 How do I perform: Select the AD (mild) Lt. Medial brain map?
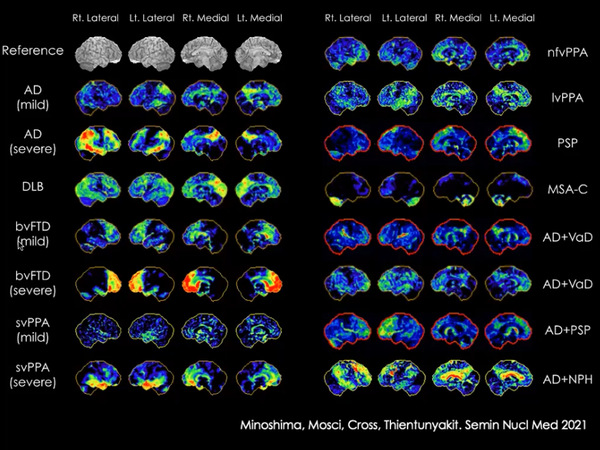[258, 98]
